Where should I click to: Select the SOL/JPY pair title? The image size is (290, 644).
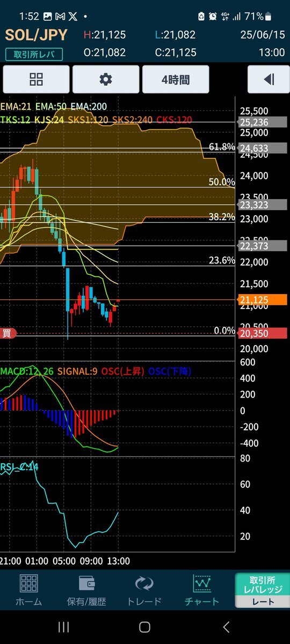click(37, 35)
